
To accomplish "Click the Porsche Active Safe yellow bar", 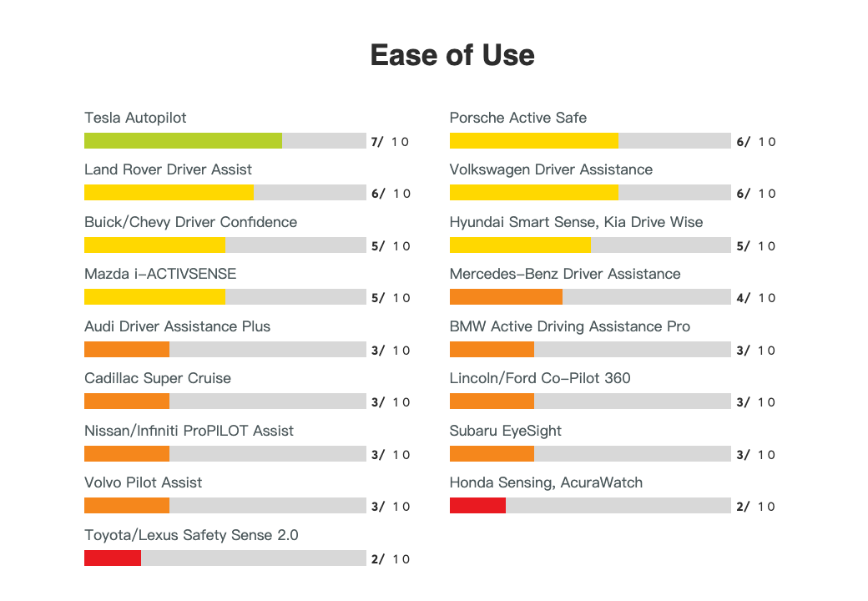I will [x=533, y=140].
